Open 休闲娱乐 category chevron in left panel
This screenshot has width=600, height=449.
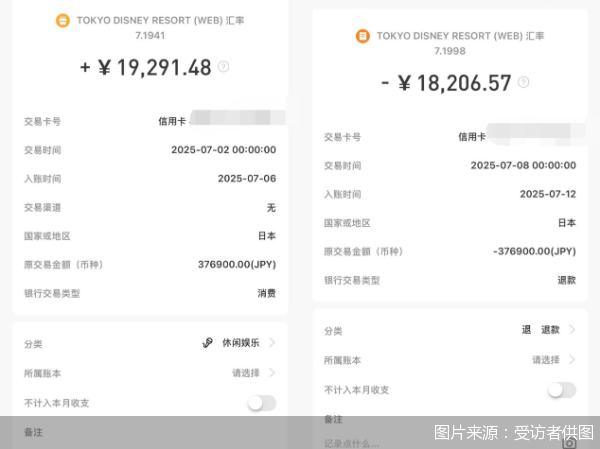tap(272, 343)
